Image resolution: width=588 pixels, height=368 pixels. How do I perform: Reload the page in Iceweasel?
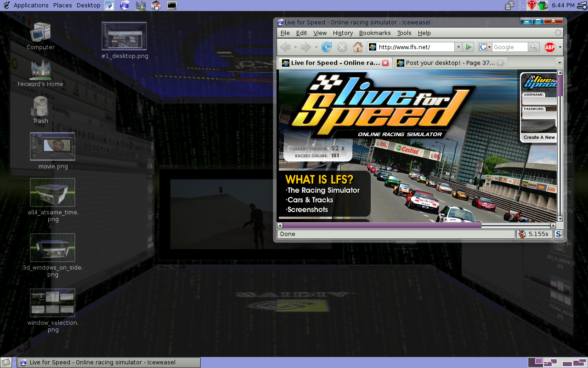[327, 47]
